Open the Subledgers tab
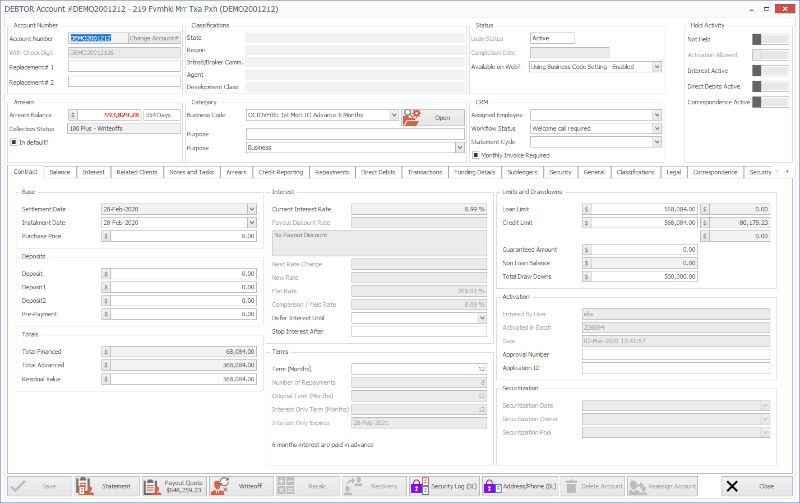 click(522, 172)
